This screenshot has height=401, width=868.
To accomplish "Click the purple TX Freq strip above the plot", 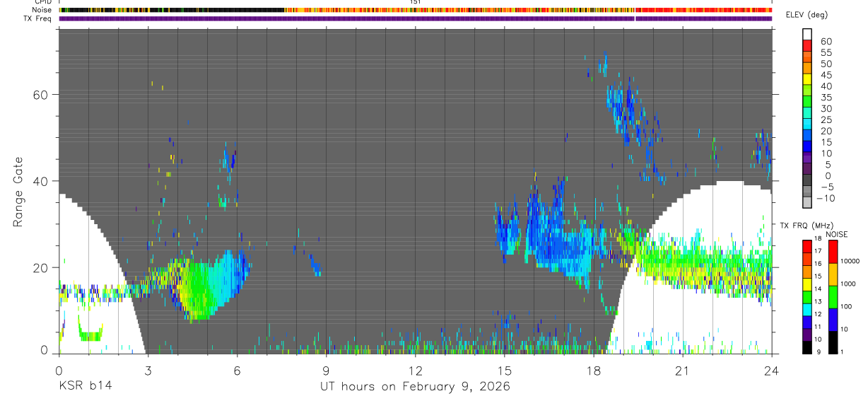I will coord(416,18).
